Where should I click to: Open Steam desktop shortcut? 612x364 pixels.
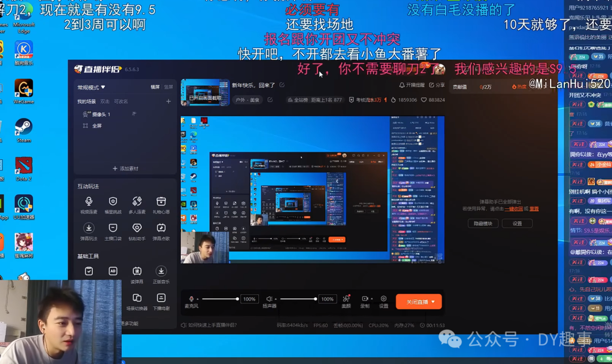point(23,131)
